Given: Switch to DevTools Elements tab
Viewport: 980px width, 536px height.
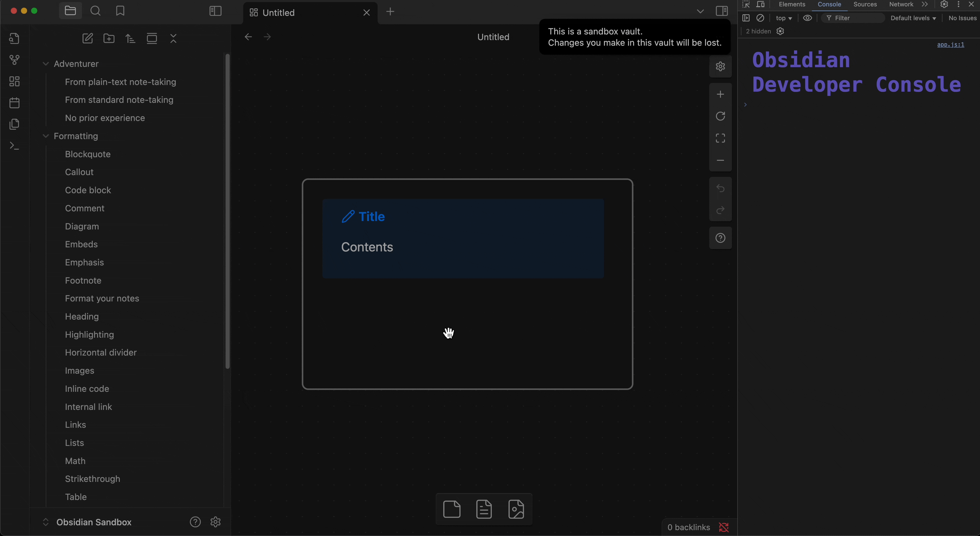Looking at the screenshot, I should pos(792,5).
